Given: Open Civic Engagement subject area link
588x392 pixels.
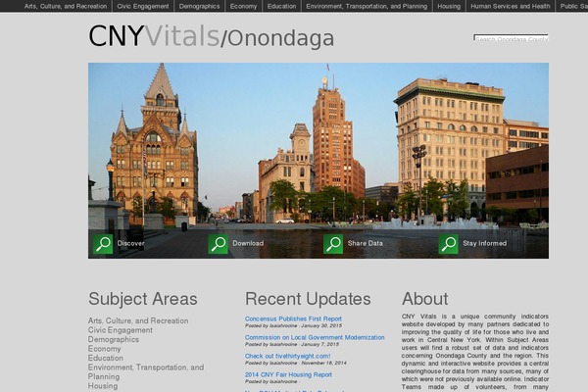Looking at the screenshot, I should click(x=121, y=330).
